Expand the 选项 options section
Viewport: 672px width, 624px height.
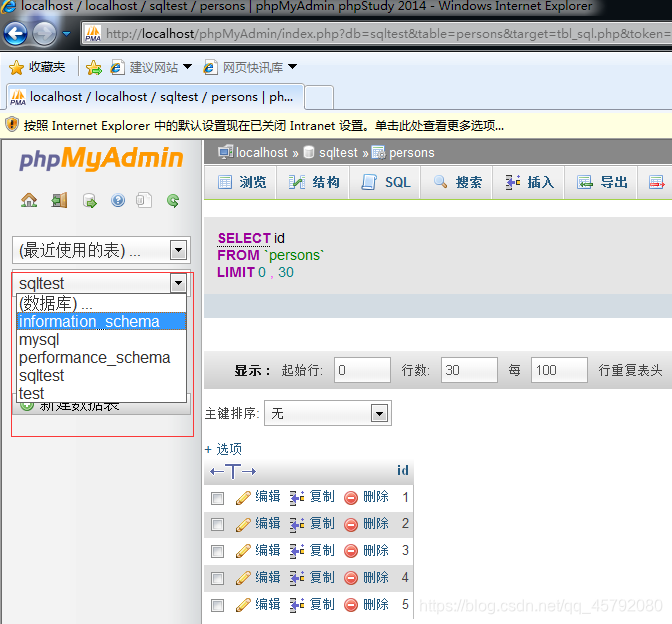click(224, 449)
